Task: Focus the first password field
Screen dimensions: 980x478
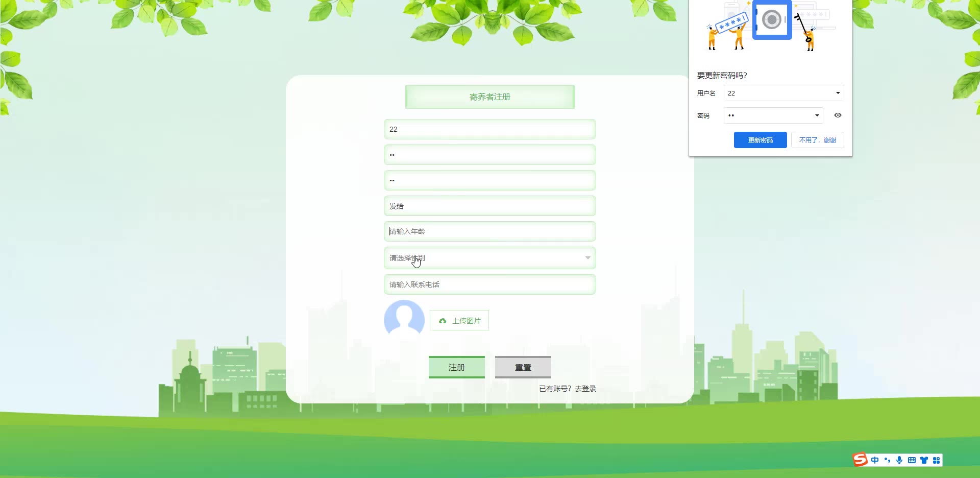Action: (489, 155)
